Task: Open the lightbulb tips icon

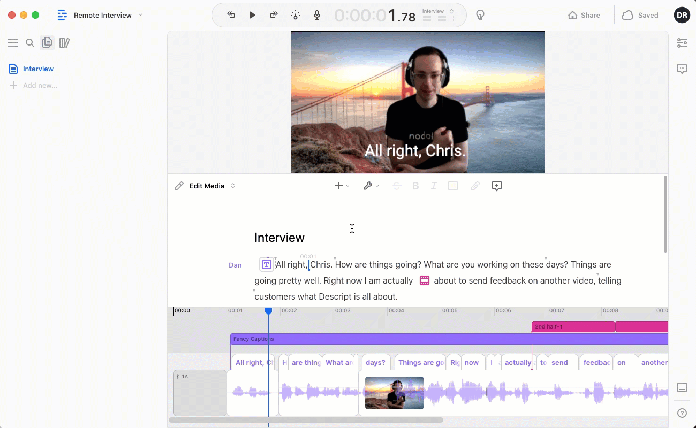Action: click(x=480, y=15)
